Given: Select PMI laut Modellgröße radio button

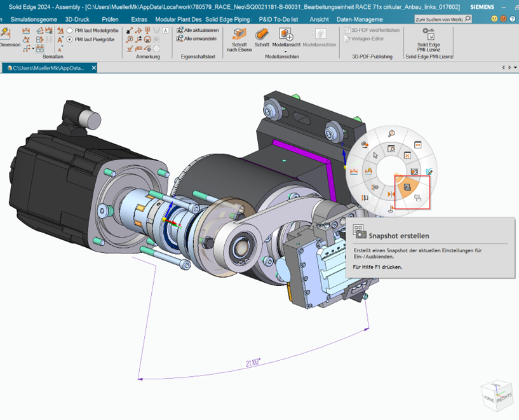Looking at the screenshot, I should pyautogui.click(x=69, y=30).
